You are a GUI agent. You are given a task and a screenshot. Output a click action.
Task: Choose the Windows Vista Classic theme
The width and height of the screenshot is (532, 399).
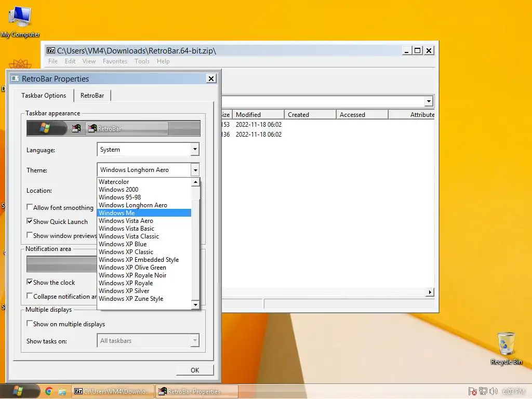click(x=144, y=236)
